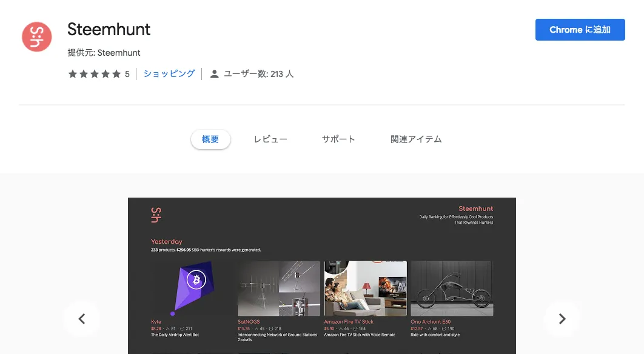Click '提供元: Steemhunt' provider text
Screen dimensions: 644x354
click(104, 53)
